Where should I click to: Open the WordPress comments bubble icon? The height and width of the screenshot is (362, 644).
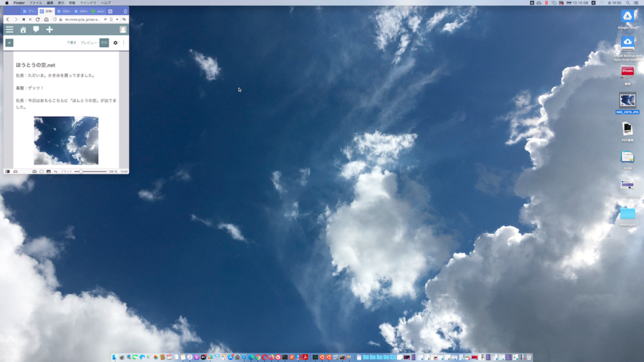click(36, 30)
